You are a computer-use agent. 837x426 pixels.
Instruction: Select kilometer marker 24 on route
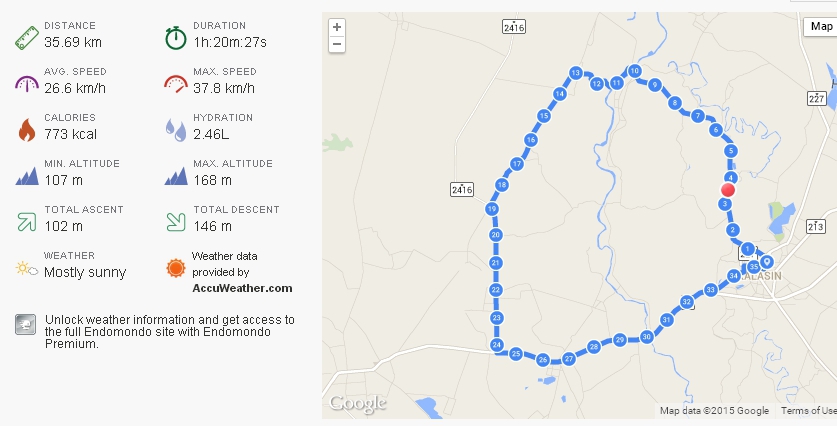497,345
